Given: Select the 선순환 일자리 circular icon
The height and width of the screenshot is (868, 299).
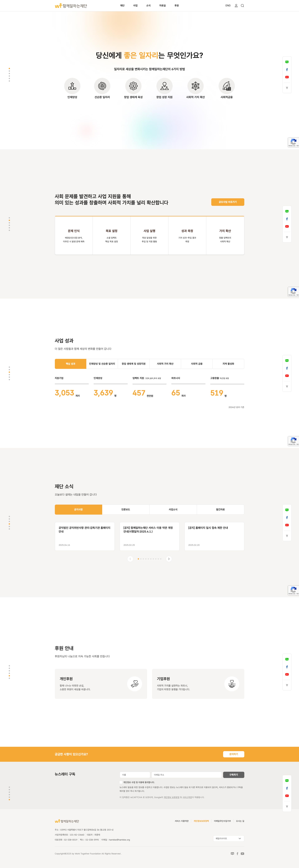Looking at the screenshot, I should [x=102, y=86].
